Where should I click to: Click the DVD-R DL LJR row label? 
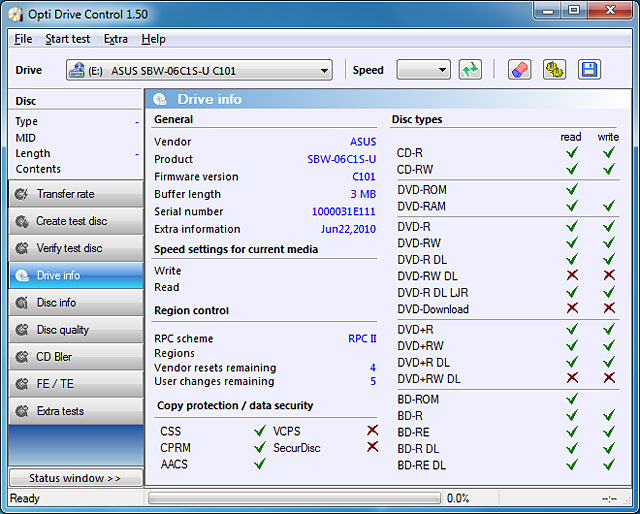[433, 293]
